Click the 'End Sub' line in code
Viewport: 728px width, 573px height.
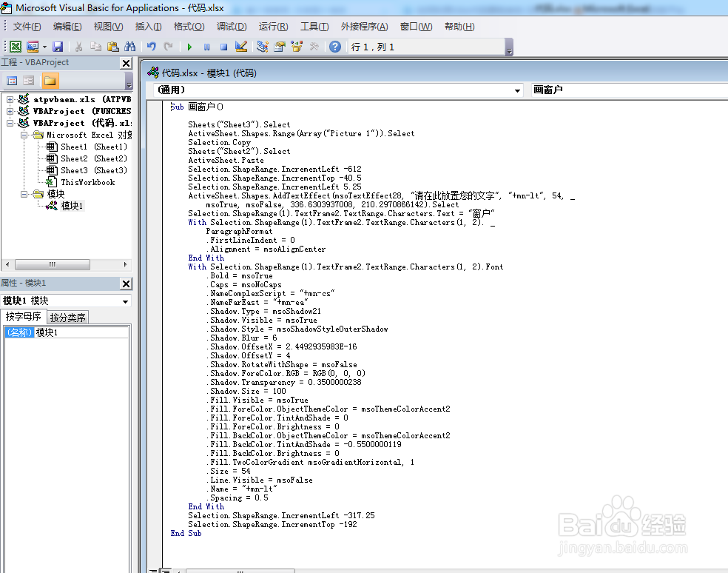point(186,533)
